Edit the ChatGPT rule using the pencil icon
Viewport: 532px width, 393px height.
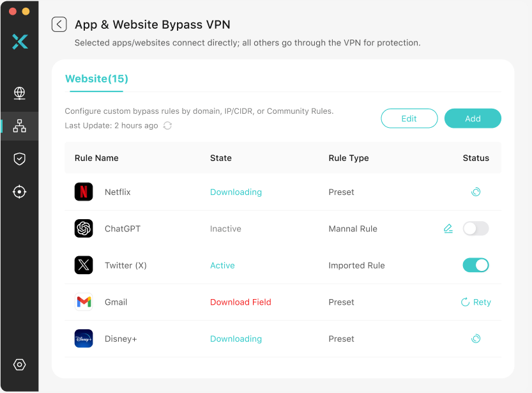[x=448, y=228]
